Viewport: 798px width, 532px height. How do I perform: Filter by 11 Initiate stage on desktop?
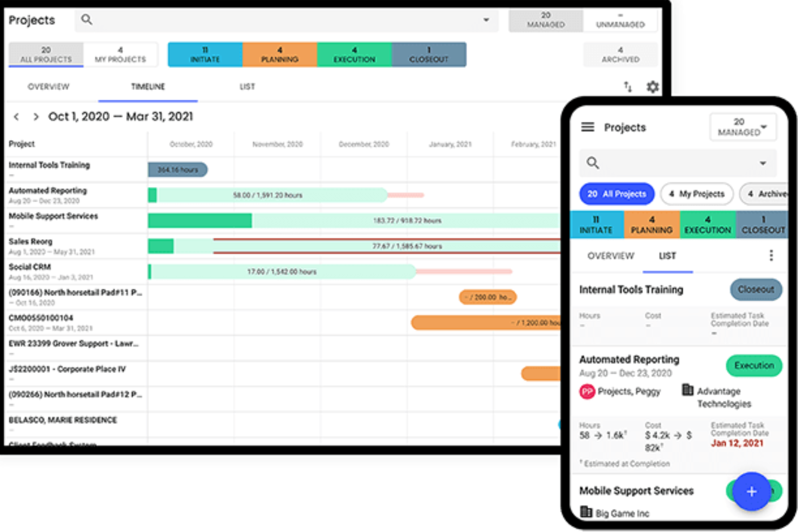(x=205, y=54)
